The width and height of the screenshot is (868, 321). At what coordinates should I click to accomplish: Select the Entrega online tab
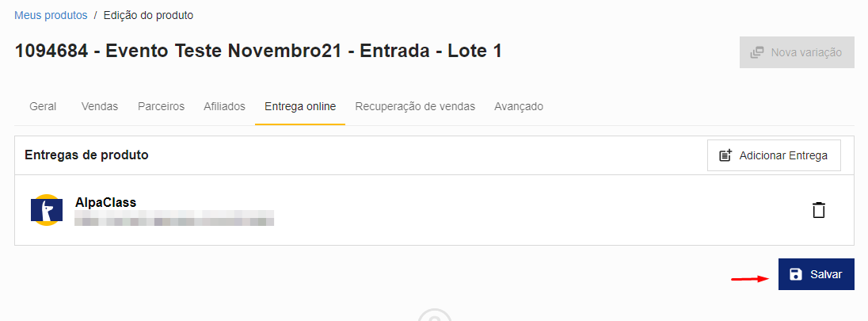(300, 106)
